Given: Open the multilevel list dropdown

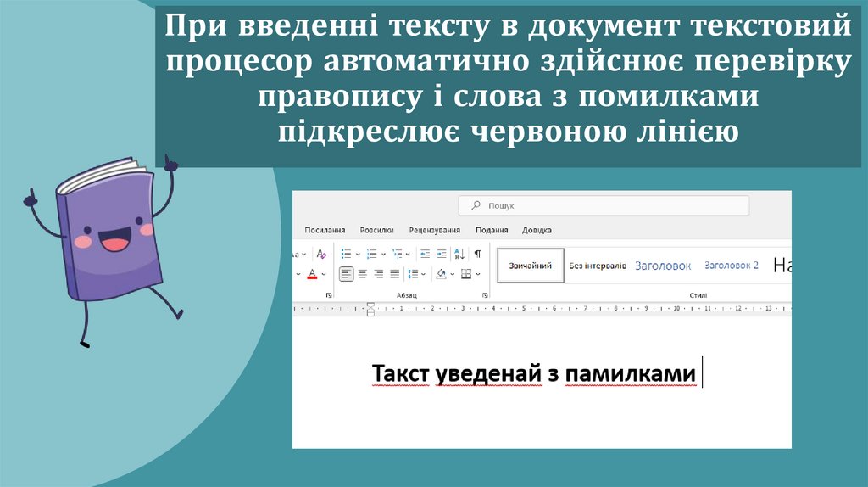Looking at the screenshot, I should [408, 255].
